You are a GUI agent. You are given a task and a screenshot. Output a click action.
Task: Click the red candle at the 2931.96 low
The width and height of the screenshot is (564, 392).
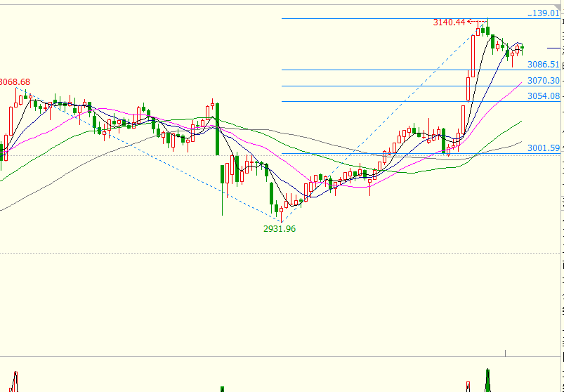click(281, 213)
